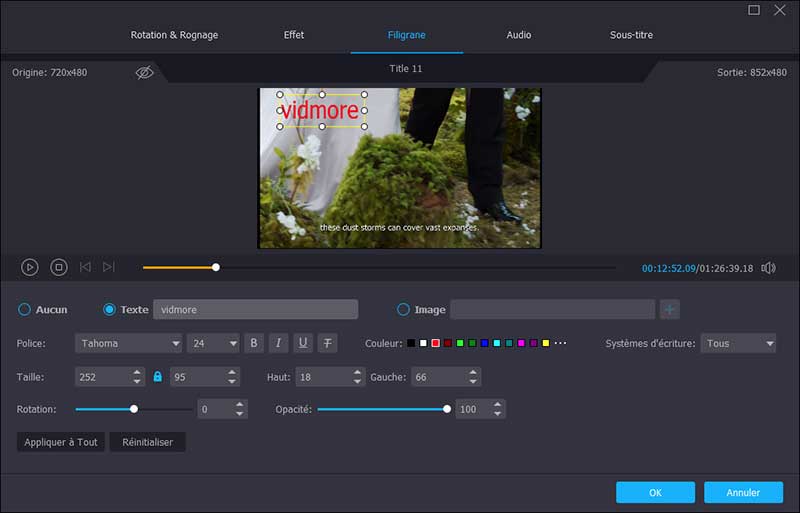The image size is (800, 513).
Task: Stop video playback
Action: (x=59, y=267)
